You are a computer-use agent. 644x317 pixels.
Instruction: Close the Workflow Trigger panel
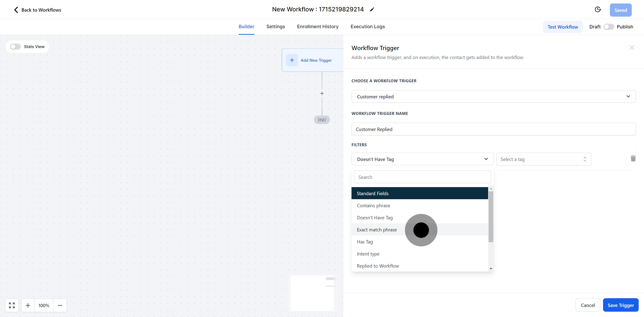point(632,48)
